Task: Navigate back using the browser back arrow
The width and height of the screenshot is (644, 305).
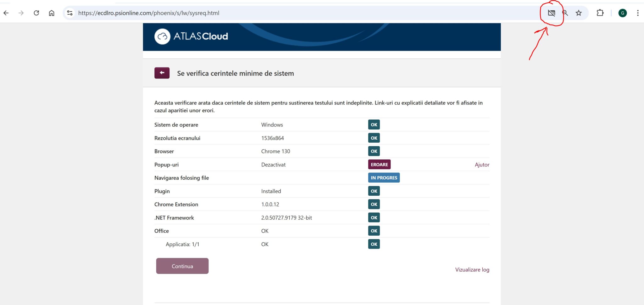Action: pyautogui.click(x=6, y=13)
